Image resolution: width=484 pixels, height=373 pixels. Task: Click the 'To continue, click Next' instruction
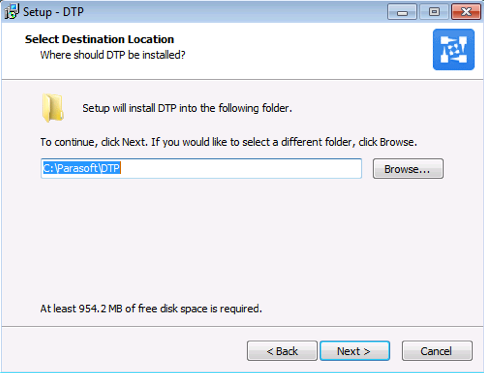(x=229, y=142)
